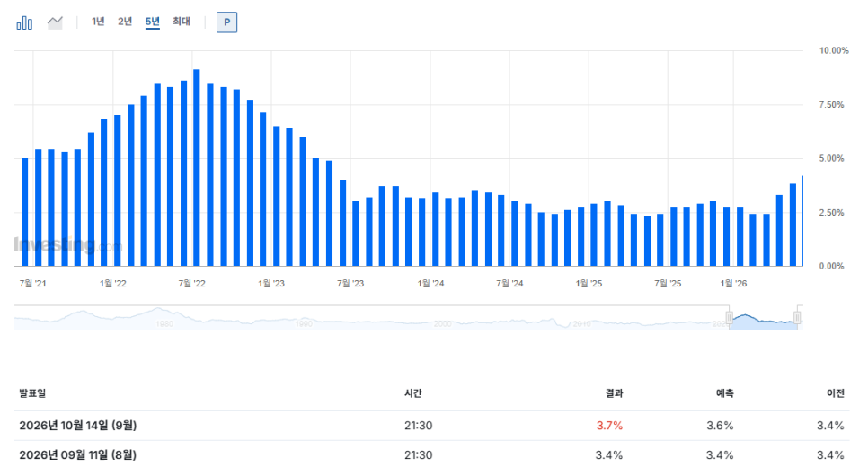868x467 pixels.
Task: Select the 5년 time range
Action: click(152, 22)
